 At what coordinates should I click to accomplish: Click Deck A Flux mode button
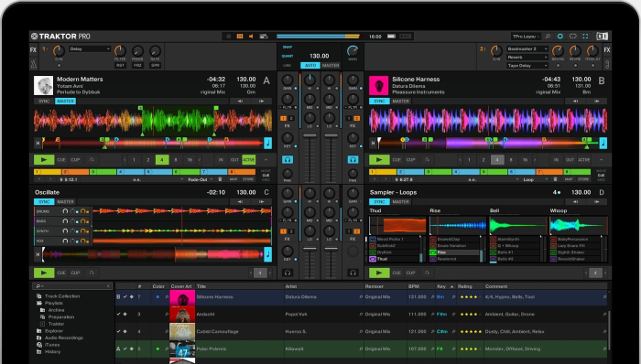point(92,160)
